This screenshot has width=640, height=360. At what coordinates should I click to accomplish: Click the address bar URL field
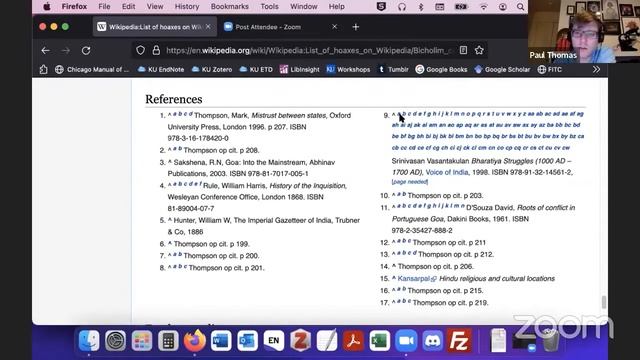pyautogui.click(x=309, y=50)
